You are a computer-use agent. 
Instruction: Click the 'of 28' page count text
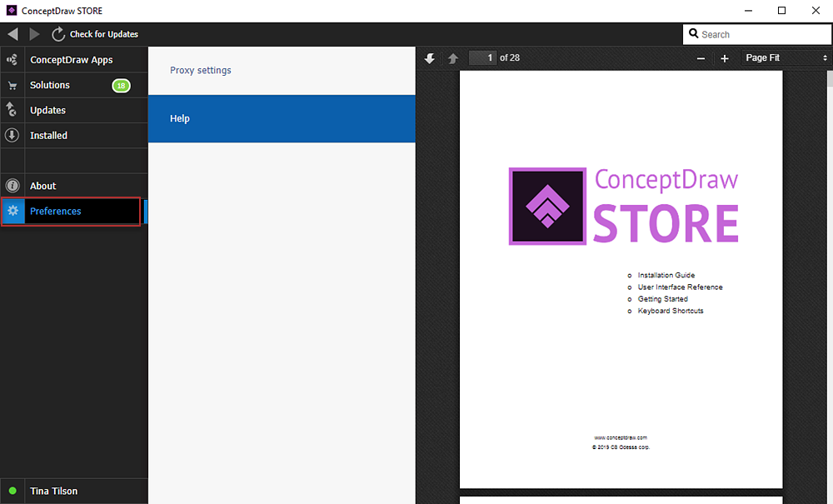coord(510,57)
